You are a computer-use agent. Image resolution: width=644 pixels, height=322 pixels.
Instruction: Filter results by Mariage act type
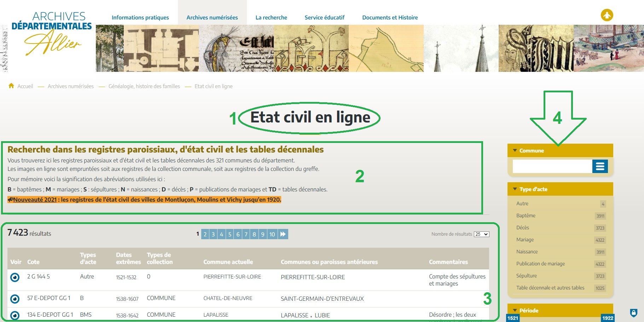pos(525,240)
